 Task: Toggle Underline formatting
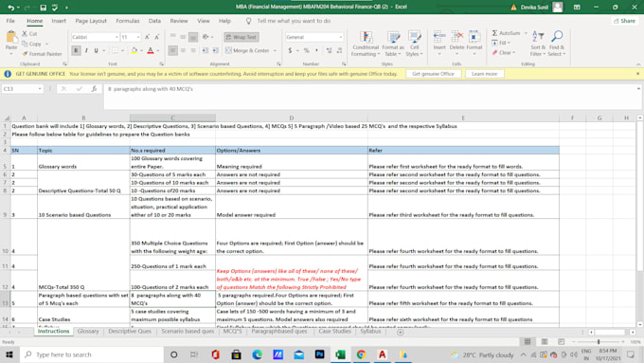[x=96, y=50]
